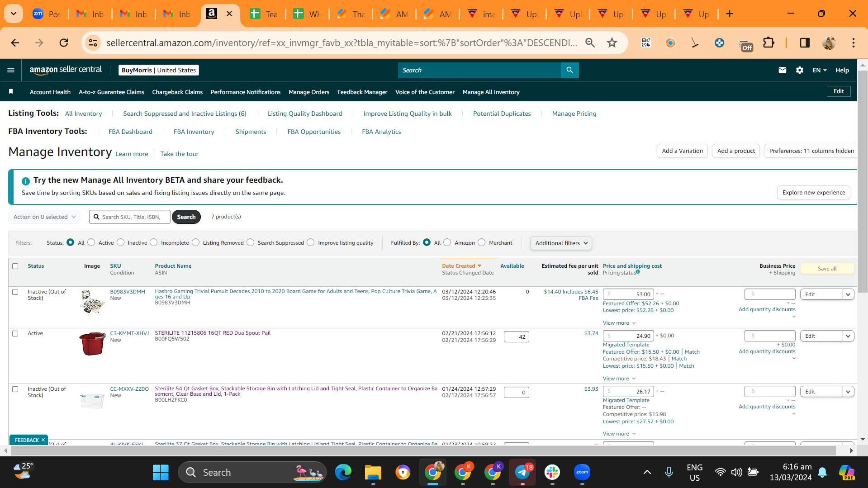Select Fulfilled By Amazon radio
This screenshot has height=488, width=868.
pyautogui.click(x=447, y=242)
